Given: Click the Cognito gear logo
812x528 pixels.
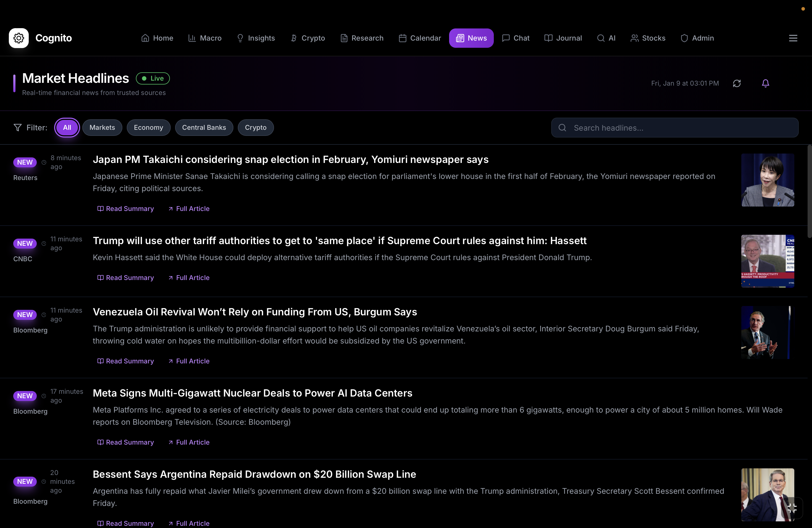Looking at the screenshot, I should coord(19,38).
